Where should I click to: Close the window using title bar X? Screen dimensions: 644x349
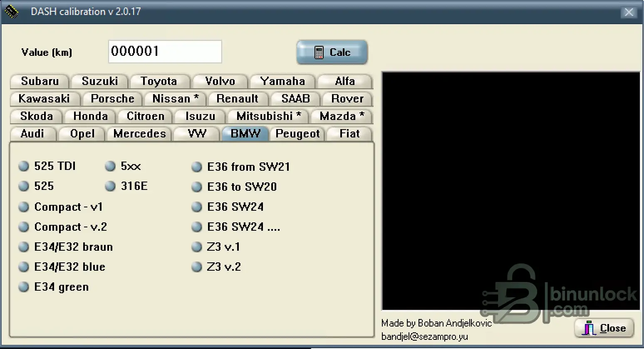pos(629,12)
